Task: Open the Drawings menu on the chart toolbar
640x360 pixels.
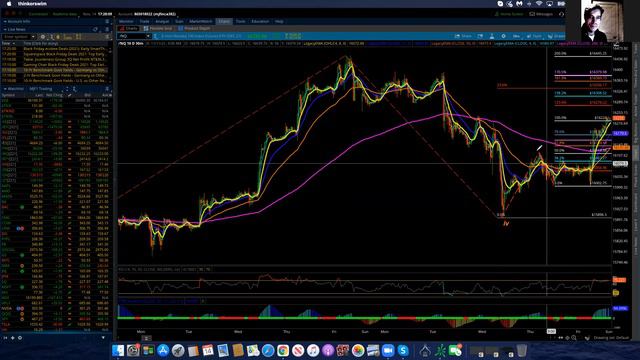Action: coord(556,36)
